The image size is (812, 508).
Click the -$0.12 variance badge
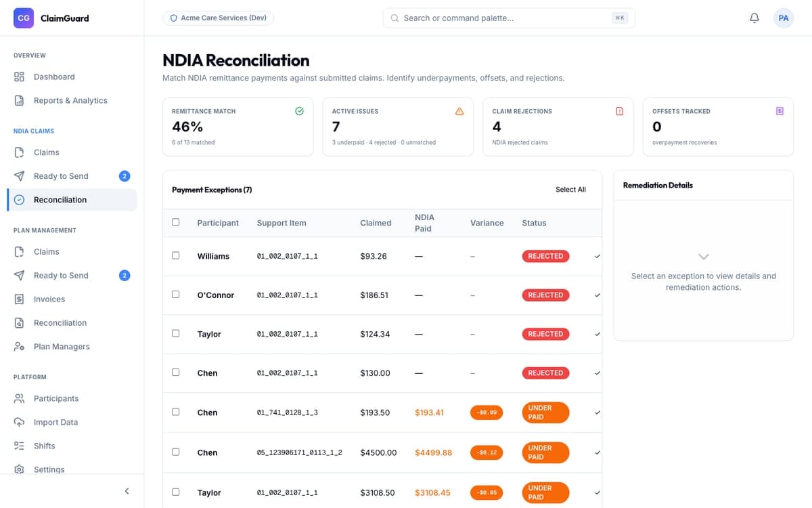[x=487, y=452]
